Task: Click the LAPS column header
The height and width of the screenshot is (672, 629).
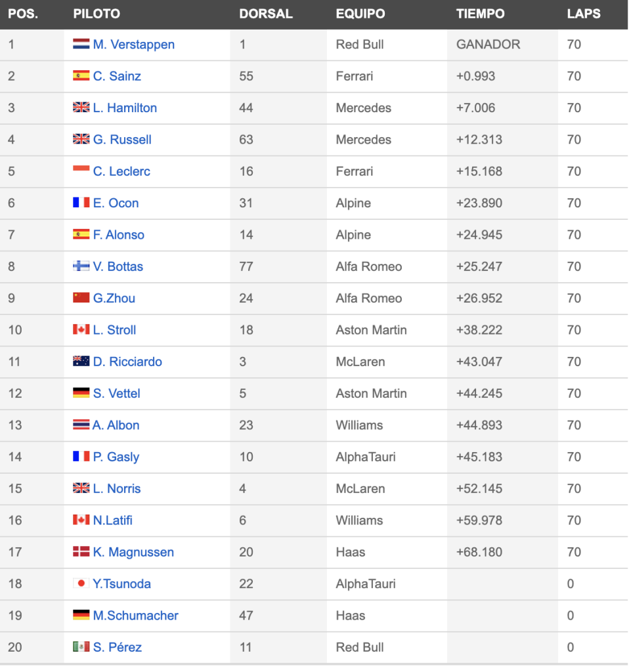Action: click(584, 14)
